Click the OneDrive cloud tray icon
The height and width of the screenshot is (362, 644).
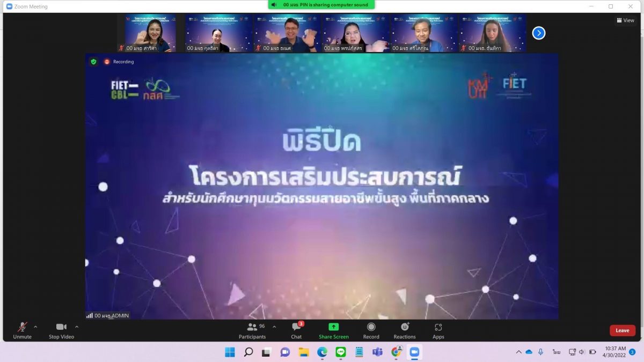pyautogui.click(x=529, y=352)
